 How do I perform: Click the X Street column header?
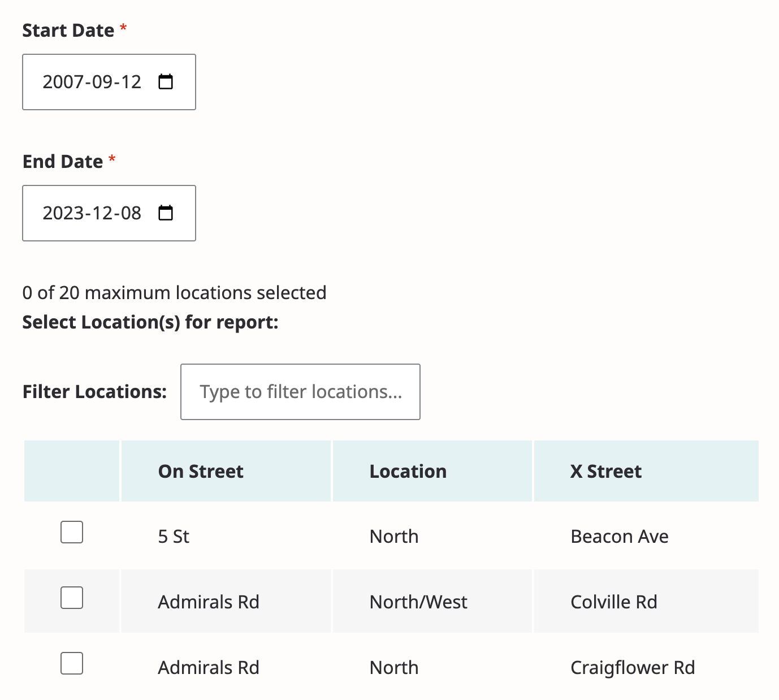[605, 472]
